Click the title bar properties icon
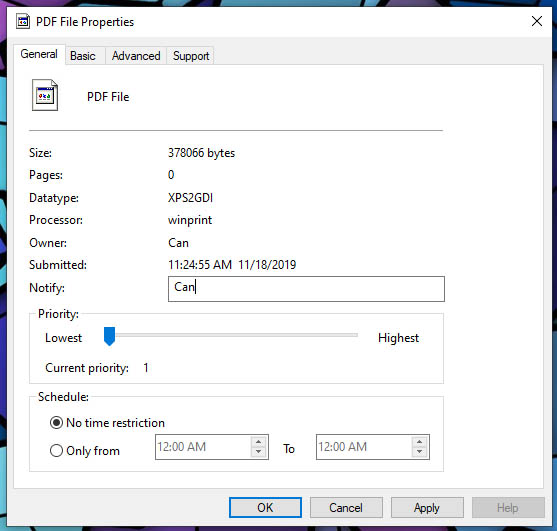 pyautogui.click(x=23, y=22)
